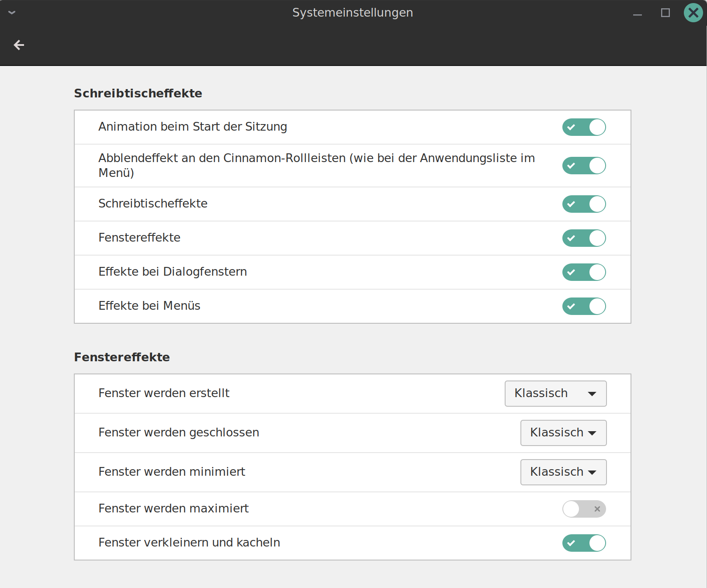707x588 pixels.
Task: Maximize the Systemeinstellungen window
Action: click(x=665, y=13)
